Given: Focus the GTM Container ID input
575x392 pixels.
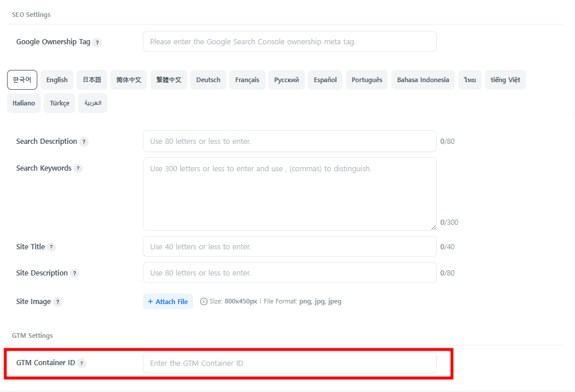Looking at the screenshot, I should 289,363.
